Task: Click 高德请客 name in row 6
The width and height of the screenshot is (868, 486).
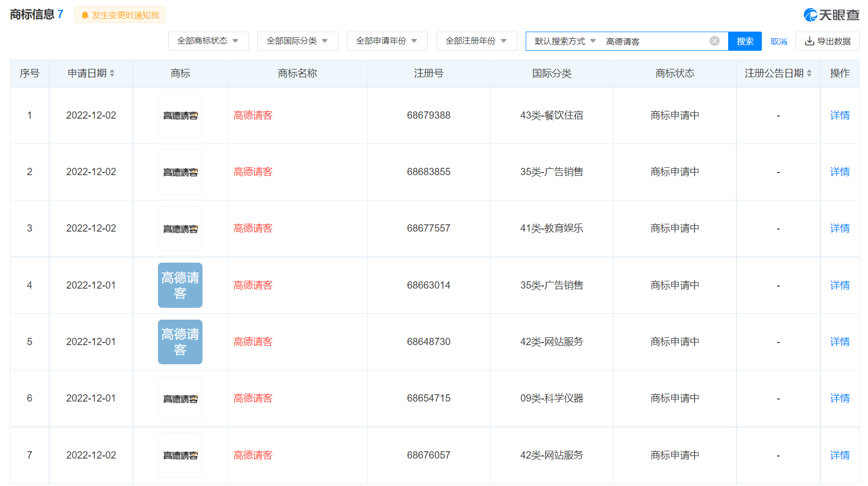Action: (253, 398)
